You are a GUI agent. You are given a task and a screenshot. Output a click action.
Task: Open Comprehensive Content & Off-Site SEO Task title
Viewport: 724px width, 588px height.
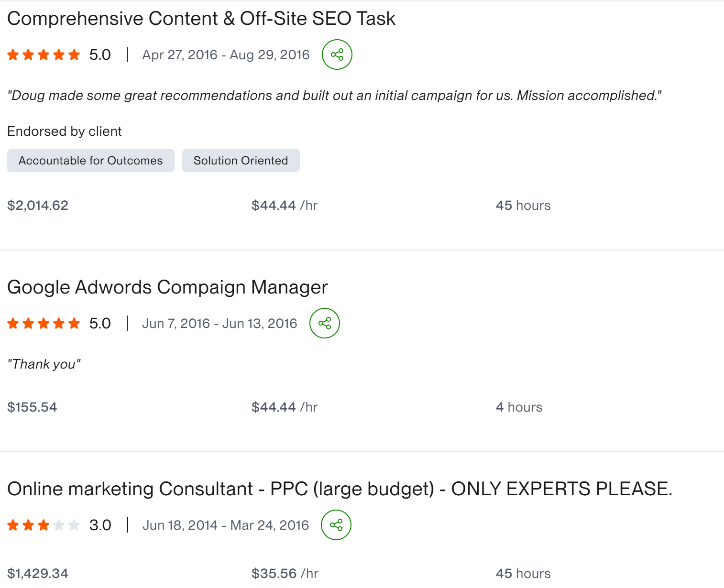(201, 19)
